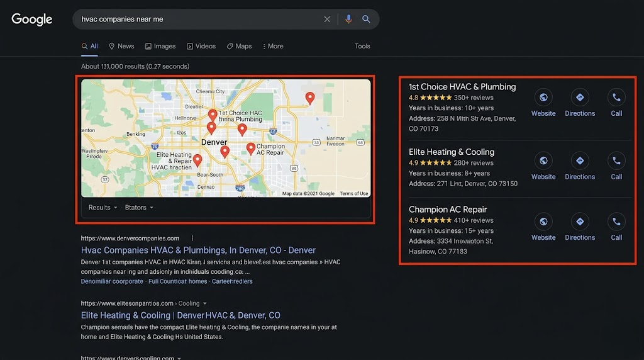
Task: Open the 'Denomiliar coorporate' sitelink
Action: (x=112, y=281)
